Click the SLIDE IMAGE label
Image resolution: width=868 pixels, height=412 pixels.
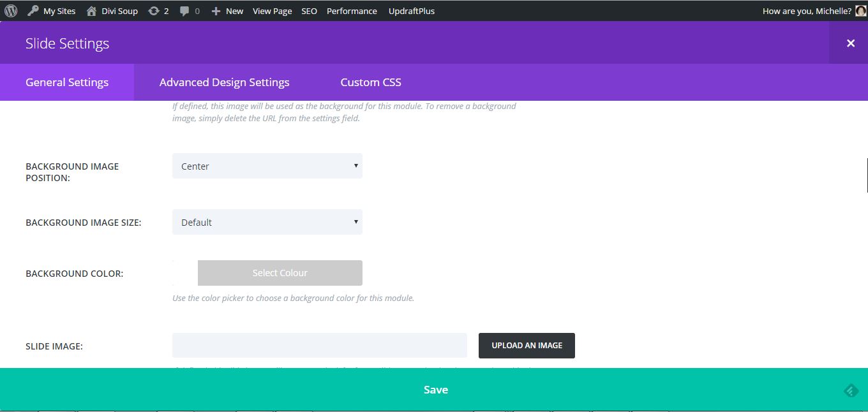tap(54, 346)
